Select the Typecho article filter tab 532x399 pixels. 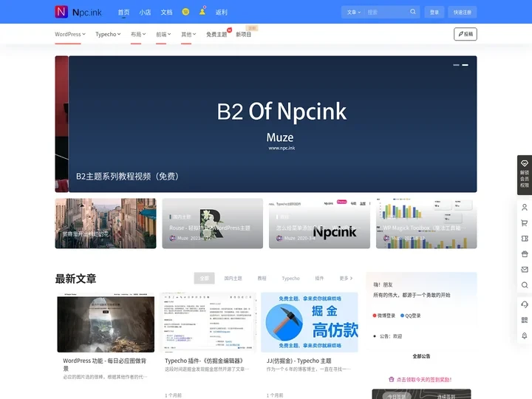tap(291, 279)
